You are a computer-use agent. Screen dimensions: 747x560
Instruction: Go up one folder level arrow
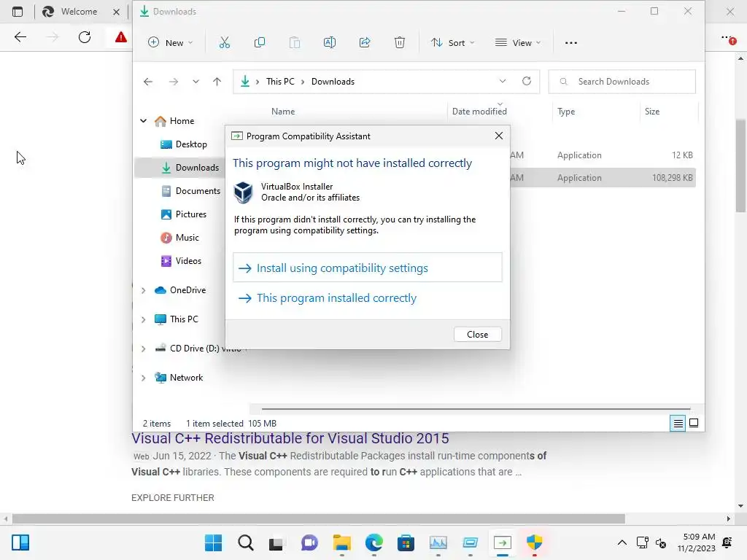(217, 82)
